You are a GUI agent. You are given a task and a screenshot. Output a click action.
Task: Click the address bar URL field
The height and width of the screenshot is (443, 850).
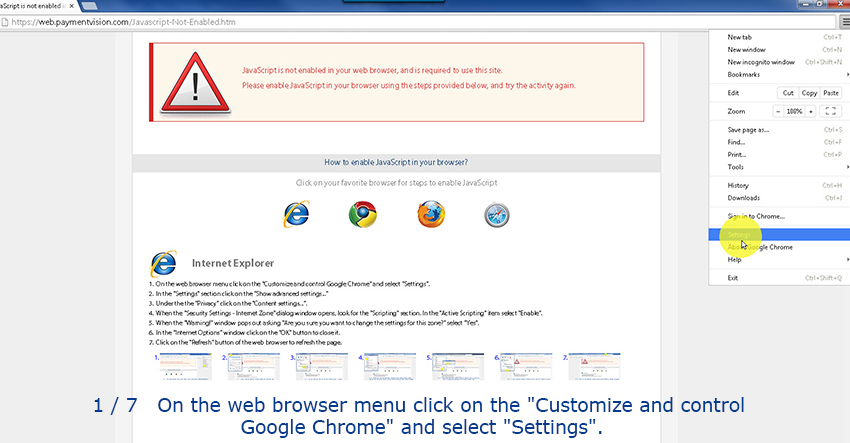(x=417, y=22)
